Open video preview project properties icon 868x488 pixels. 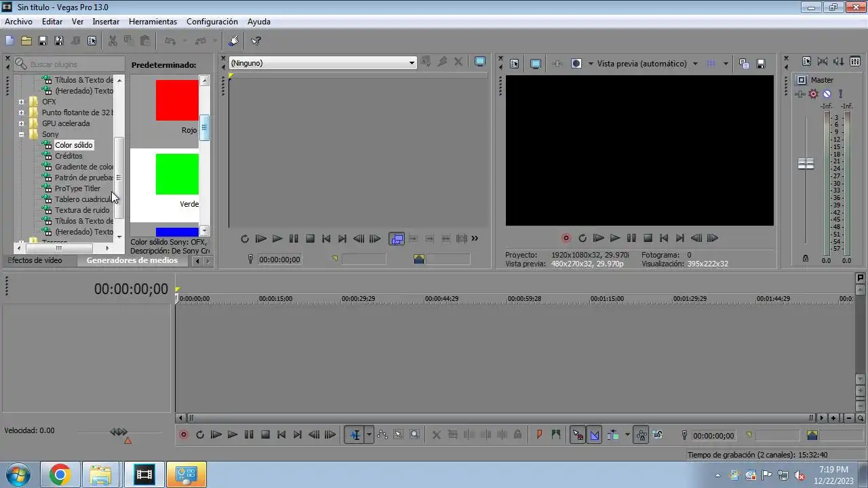point(515,63)
